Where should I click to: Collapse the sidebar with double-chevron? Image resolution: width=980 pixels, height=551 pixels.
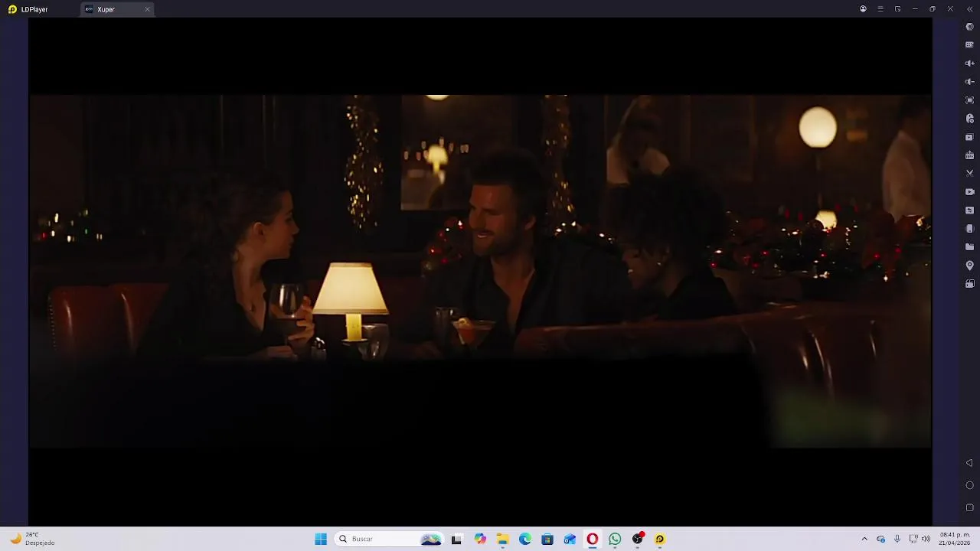pyautogui.click(x=969, y=9)
